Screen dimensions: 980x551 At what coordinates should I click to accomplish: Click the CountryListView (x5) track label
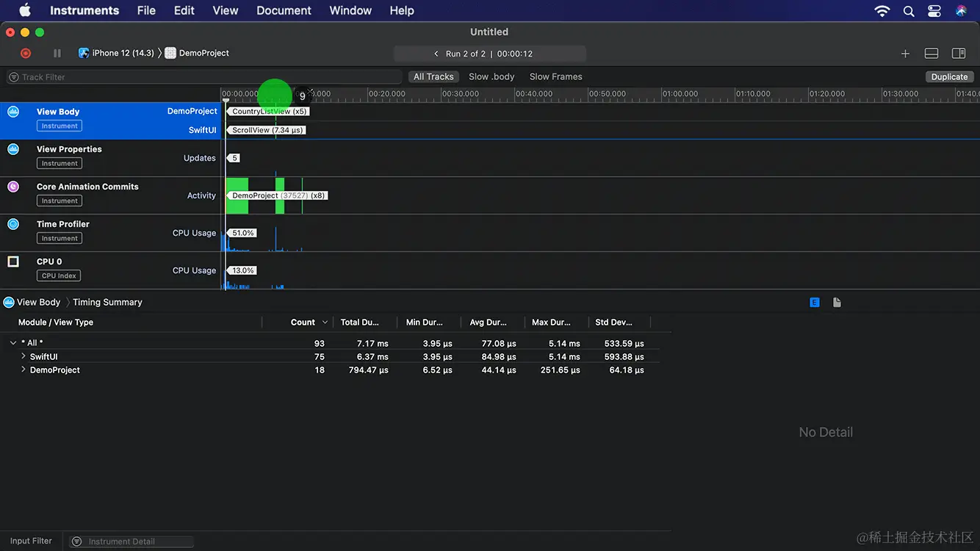coord(269,112)
